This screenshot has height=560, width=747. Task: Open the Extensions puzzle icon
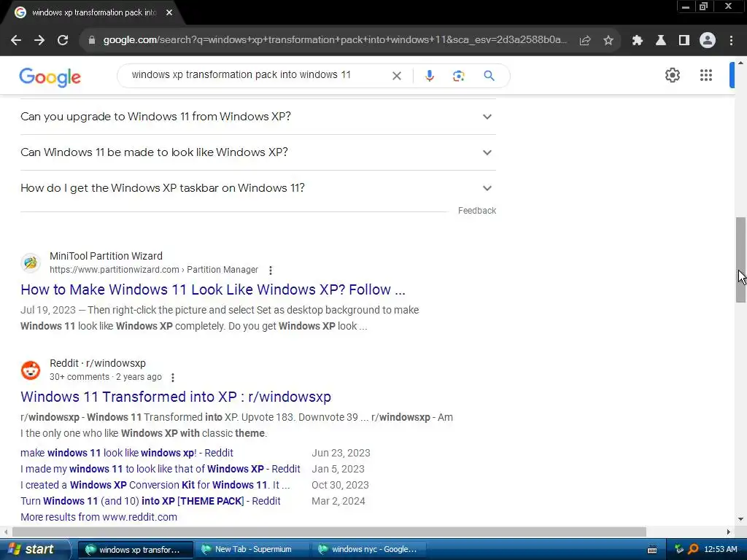638,41
